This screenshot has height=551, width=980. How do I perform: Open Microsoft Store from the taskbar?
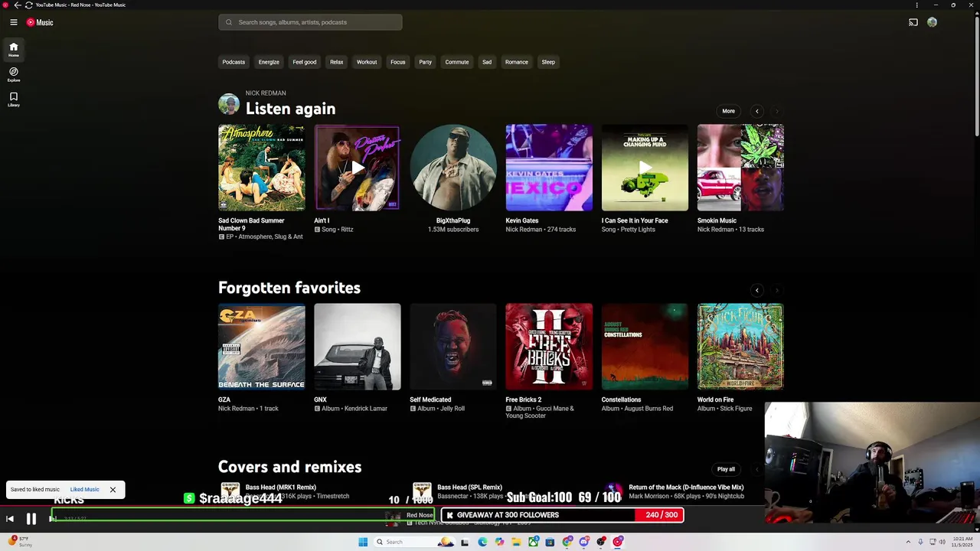550,542
